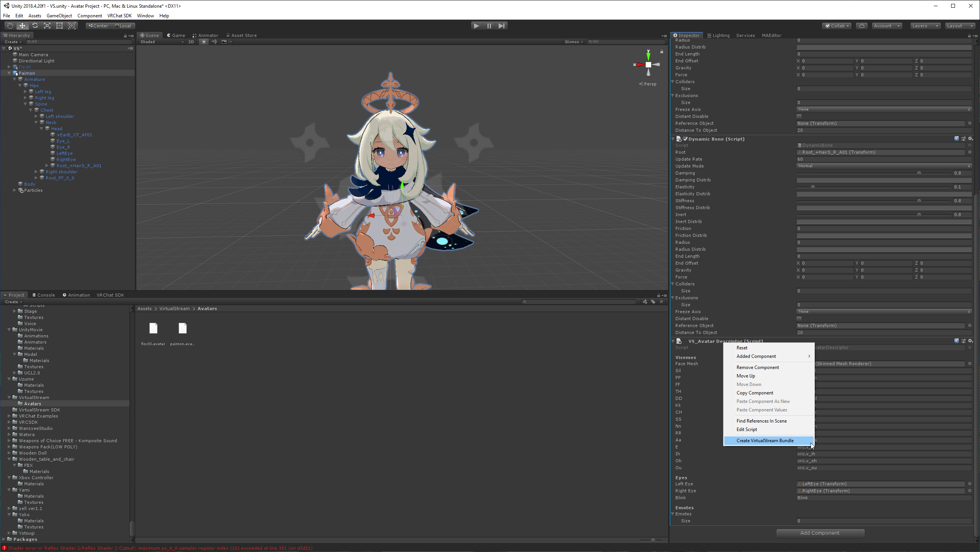
Task: Collapse the Paimon hierarchy node
Action: [9, 73]
